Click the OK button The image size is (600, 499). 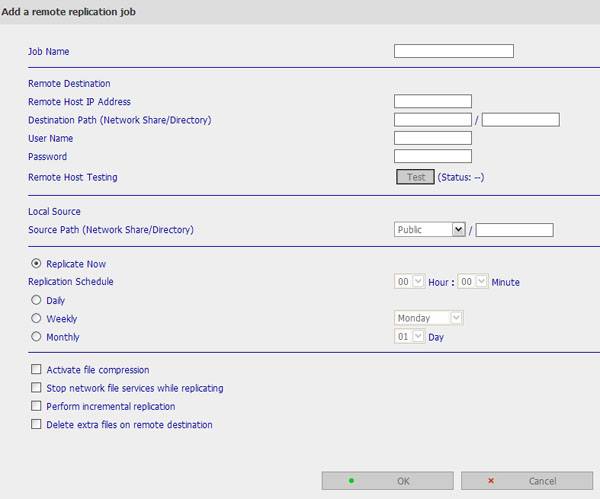(x=388, y=481)
